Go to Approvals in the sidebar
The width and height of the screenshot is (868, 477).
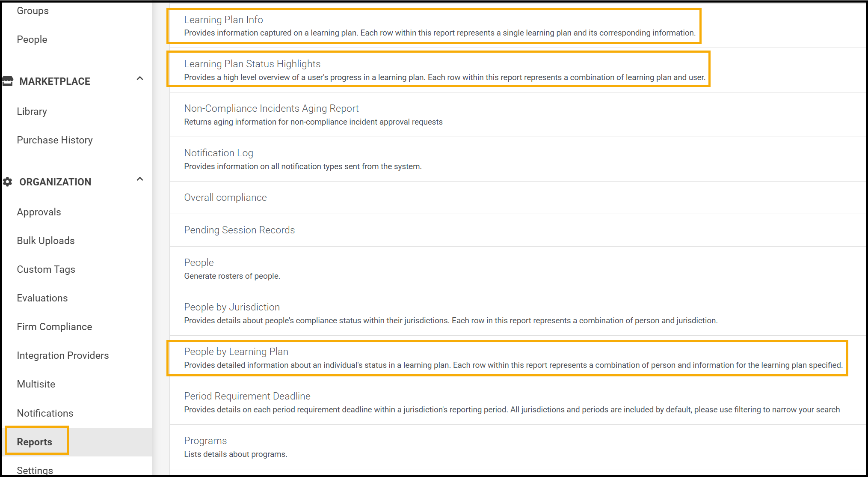(39, 212)
